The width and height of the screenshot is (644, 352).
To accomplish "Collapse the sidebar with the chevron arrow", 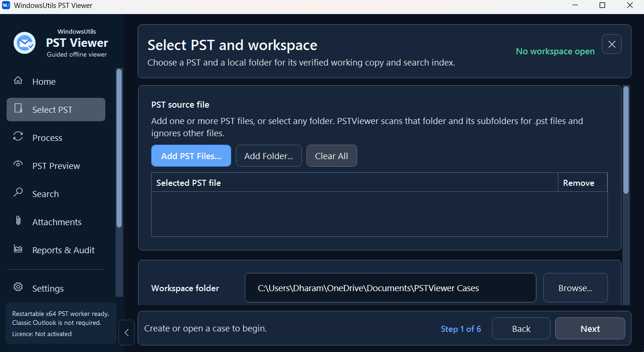I will tap(126, 333).
